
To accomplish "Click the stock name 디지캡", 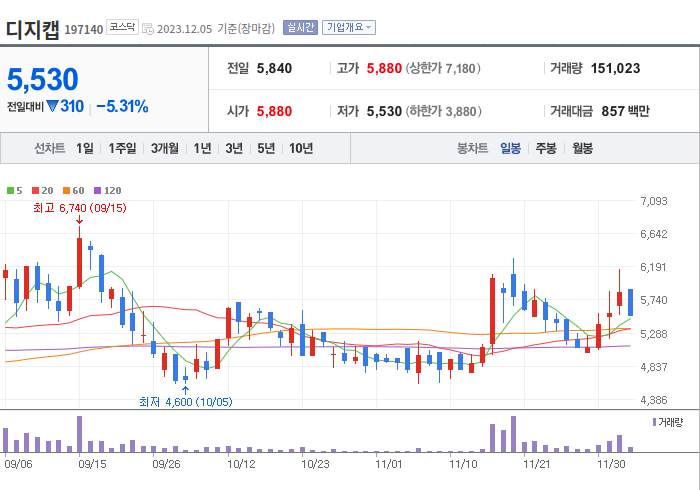I will point(32,30).
